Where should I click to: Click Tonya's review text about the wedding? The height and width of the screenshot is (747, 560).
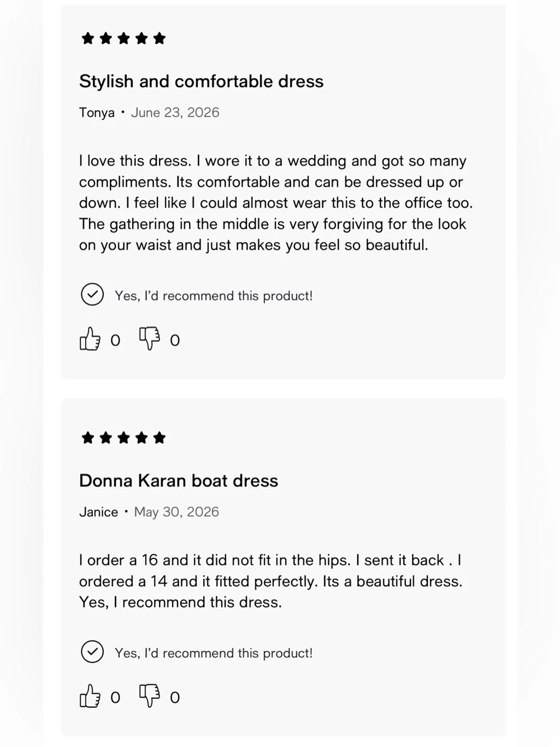276,203
